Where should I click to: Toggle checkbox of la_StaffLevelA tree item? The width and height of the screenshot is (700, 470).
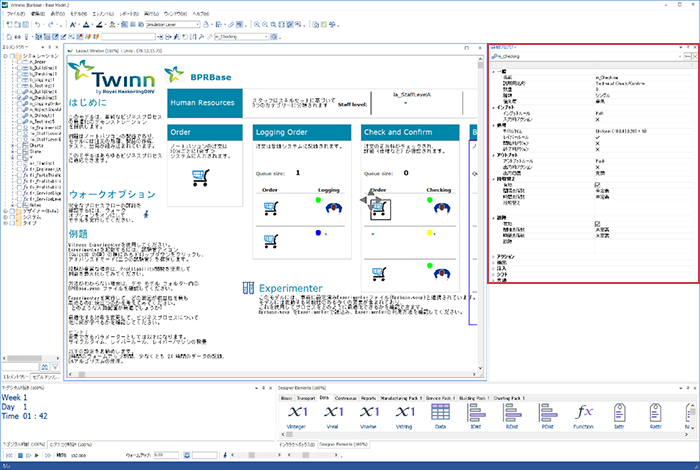point(20,133)
